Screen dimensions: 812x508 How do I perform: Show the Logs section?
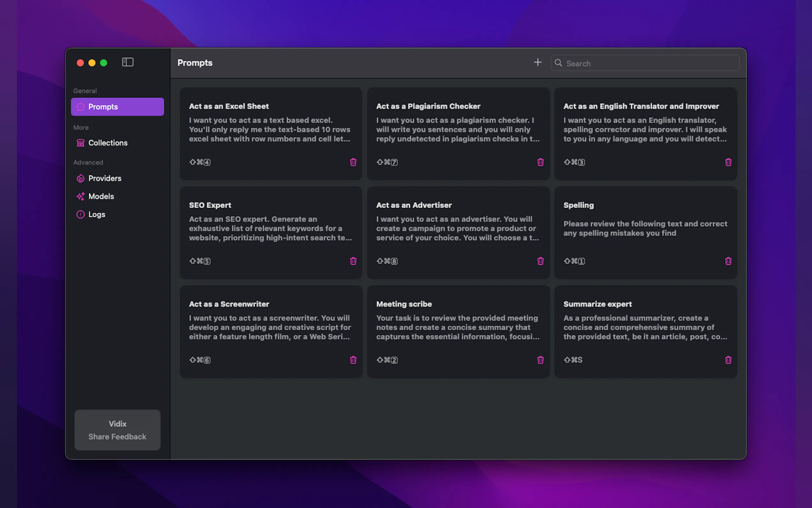(97, 214)
